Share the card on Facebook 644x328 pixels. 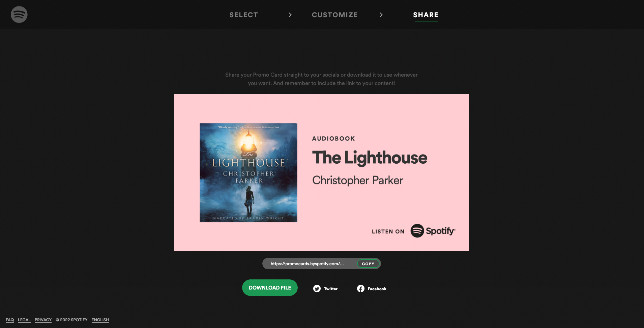click(372, 289)
